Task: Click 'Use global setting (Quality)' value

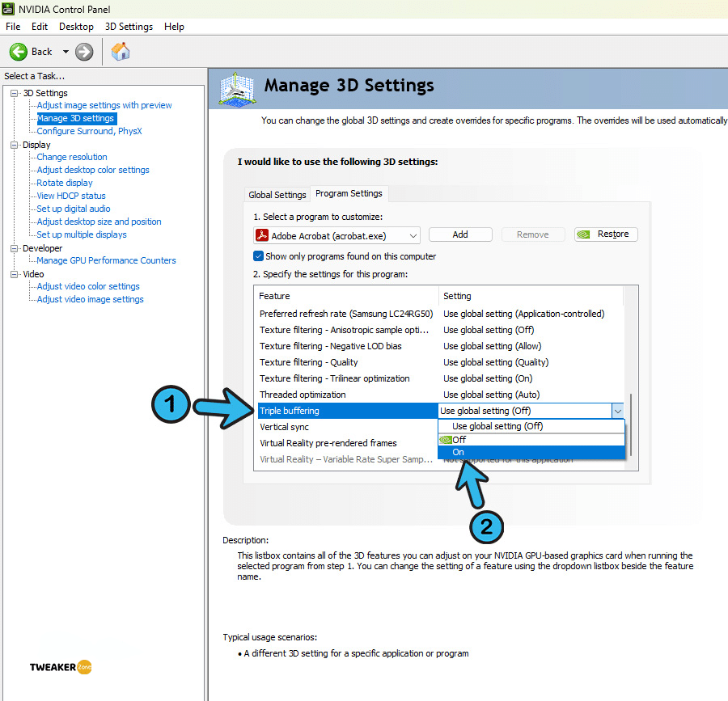Action: tap(496, 362)
